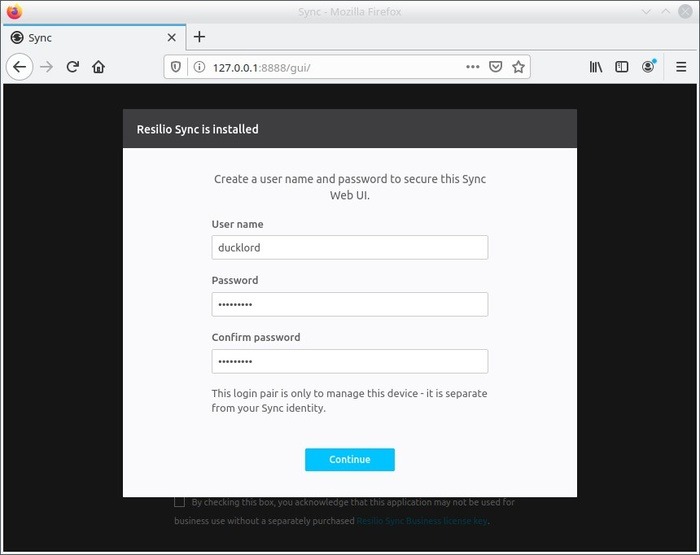Toggle the sidebar panel
The image size is (700, 555).
point(621,67)
